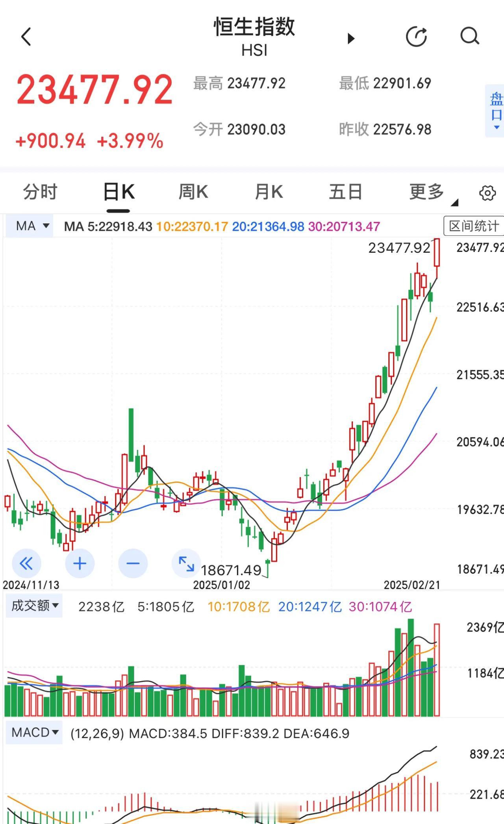Tap the MA 5:22918.43 label
Image resolution: width=504 pixels, height=824 pixels.
(x=108, y=226)
